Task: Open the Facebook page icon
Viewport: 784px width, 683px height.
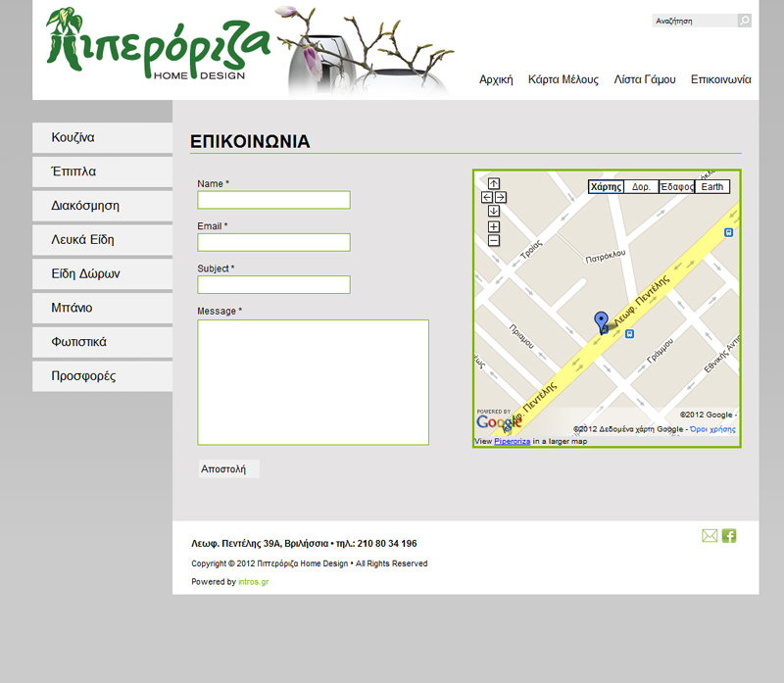Action: pyautogui.click(x=729, y=535)
